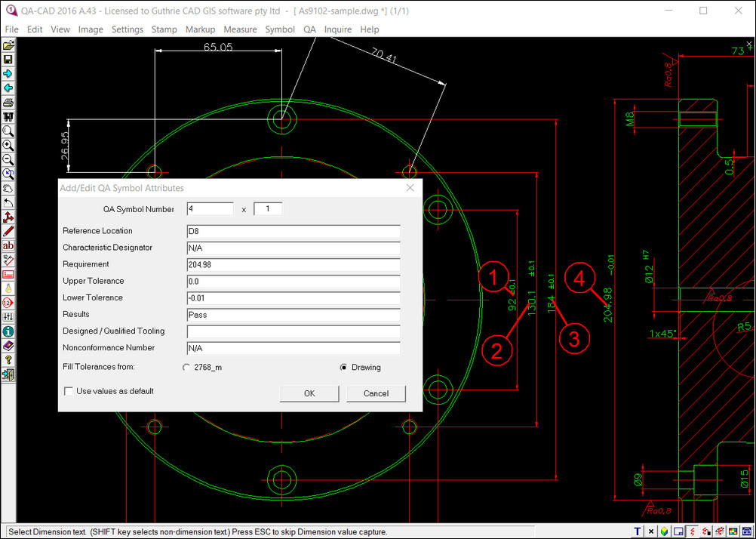The image size is (756, 539).
Task: Click the curved arrow undo icon
Action: [x=8, y=202]
